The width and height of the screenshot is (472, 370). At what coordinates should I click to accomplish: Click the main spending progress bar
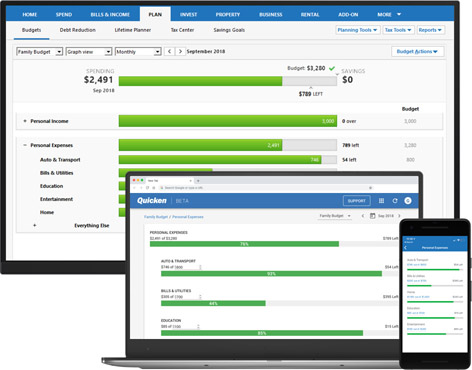click(x=228, y=81)
